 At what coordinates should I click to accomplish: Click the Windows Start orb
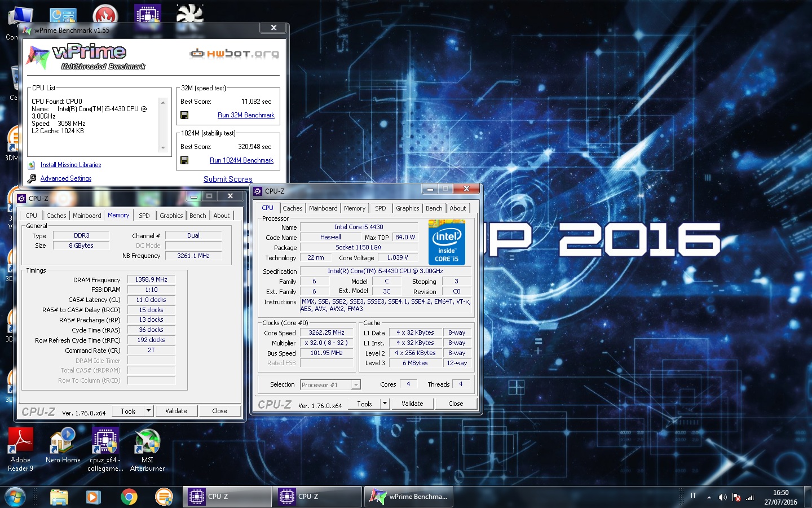coord(15,497)
